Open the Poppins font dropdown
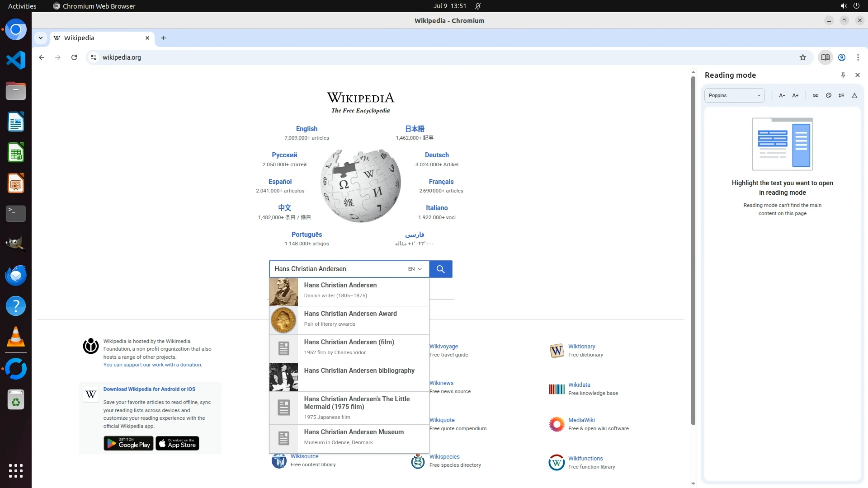 (x=734, y=95)
